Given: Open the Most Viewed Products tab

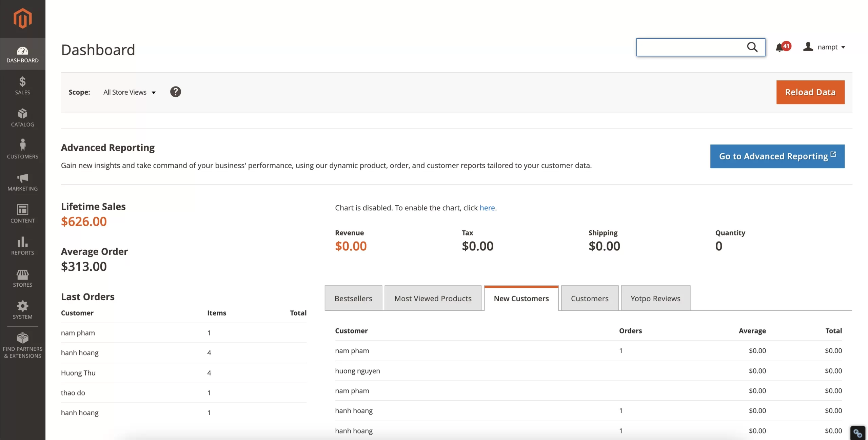Looking at the screenshot, I should (433, 298).
